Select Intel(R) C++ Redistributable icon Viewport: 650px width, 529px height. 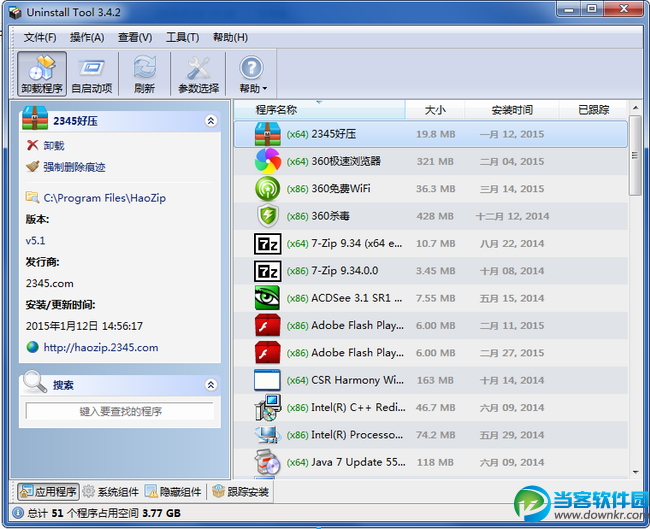click(x=267, y=408)
